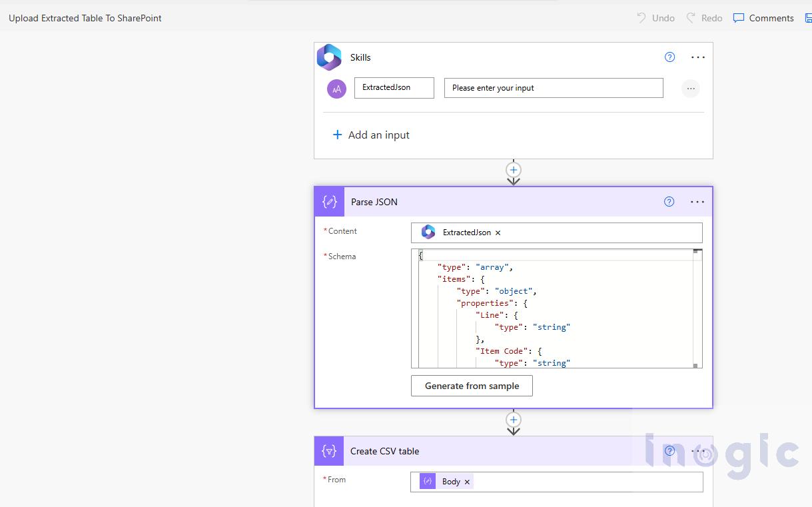This screenshot has height=507, width=812.
Task: Click the "properties" line in schema
Action: [492, 303]
